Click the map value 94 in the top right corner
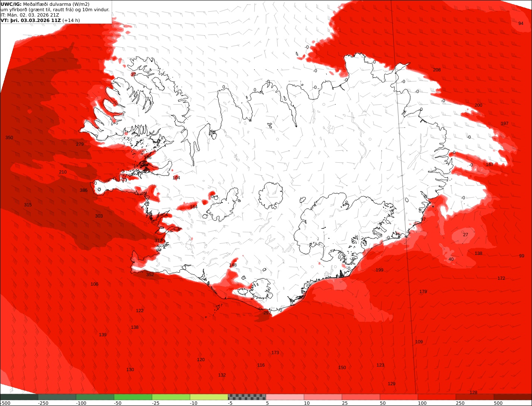This screenshot has height=406, width=532. pyautogui.click(x=521, y=23)
